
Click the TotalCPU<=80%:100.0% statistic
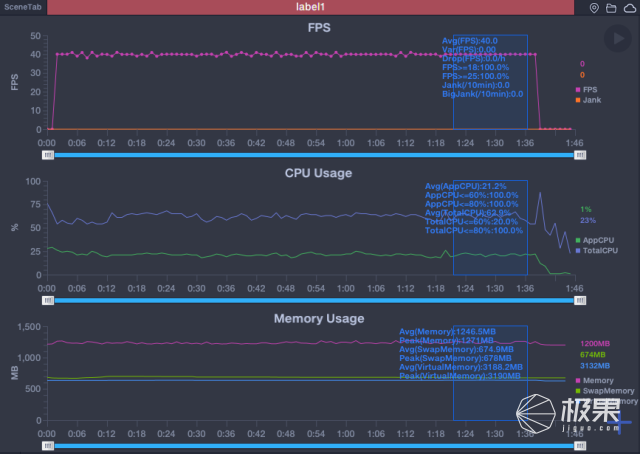(474, 230)
